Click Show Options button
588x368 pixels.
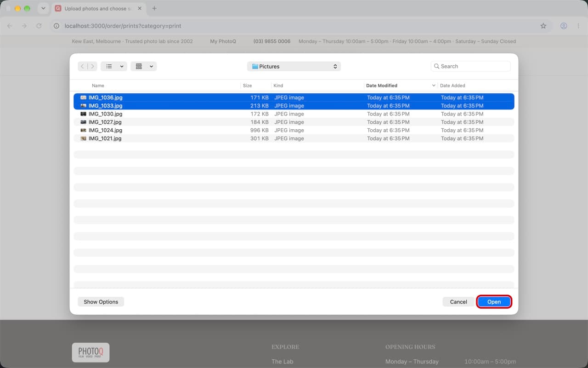(101, 302)
